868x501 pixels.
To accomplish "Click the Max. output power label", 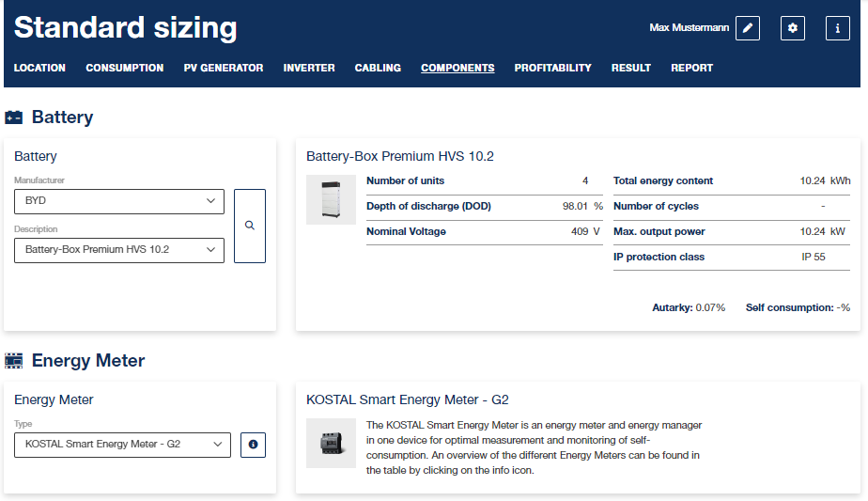I will click(659, 231).
